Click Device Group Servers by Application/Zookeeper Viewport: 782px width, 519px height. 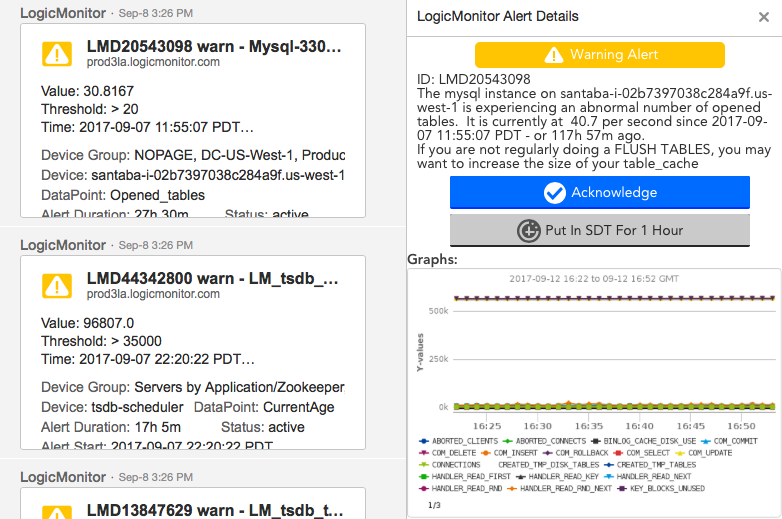pos(193,387)
